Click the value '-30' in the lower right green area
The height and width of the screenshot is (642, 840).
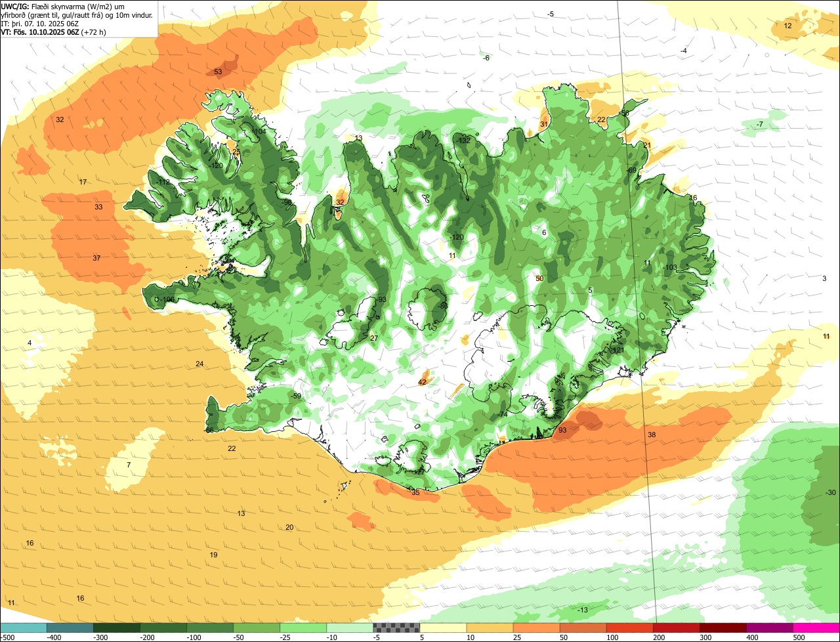pyautogui.click(x=831, y=492)
